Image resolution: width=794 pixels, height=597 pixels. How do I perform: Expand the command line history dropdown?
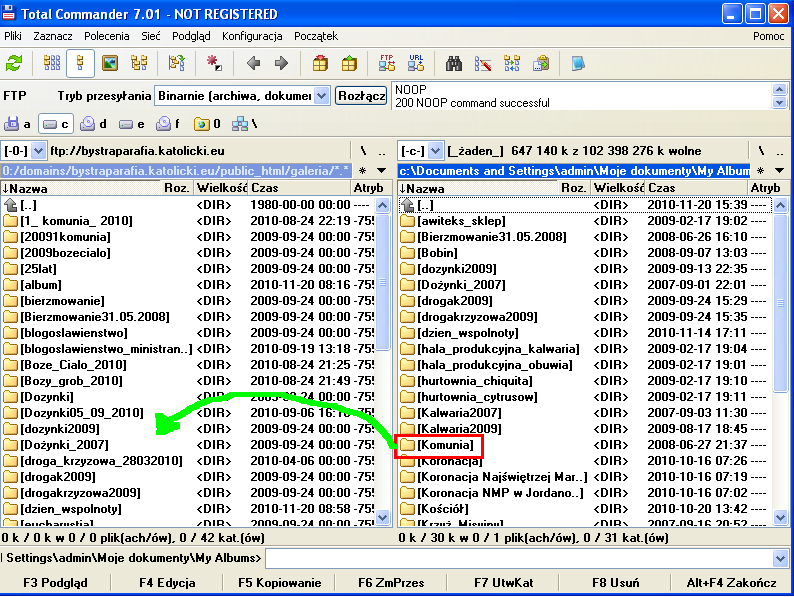point(781,558)
